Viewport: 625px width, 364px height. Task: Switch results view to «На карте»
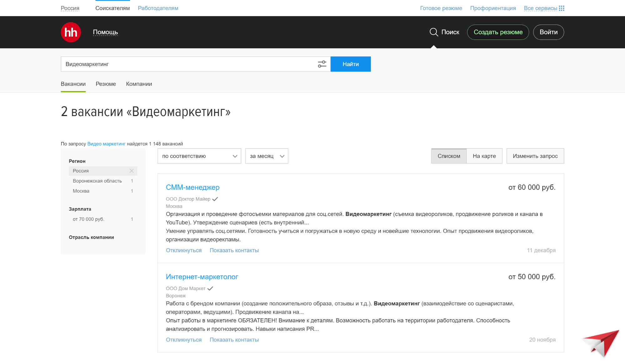pos(484,156)
